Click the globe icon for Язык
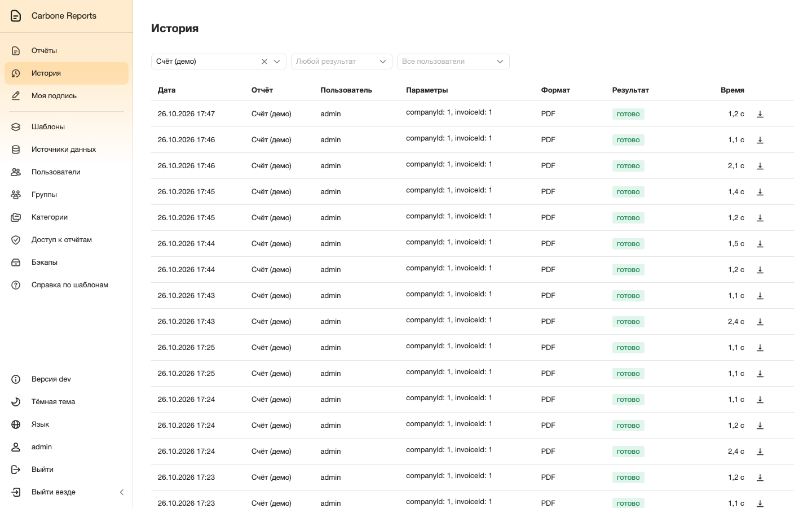This screenshot has height=508, width=812. click(16, 424)
